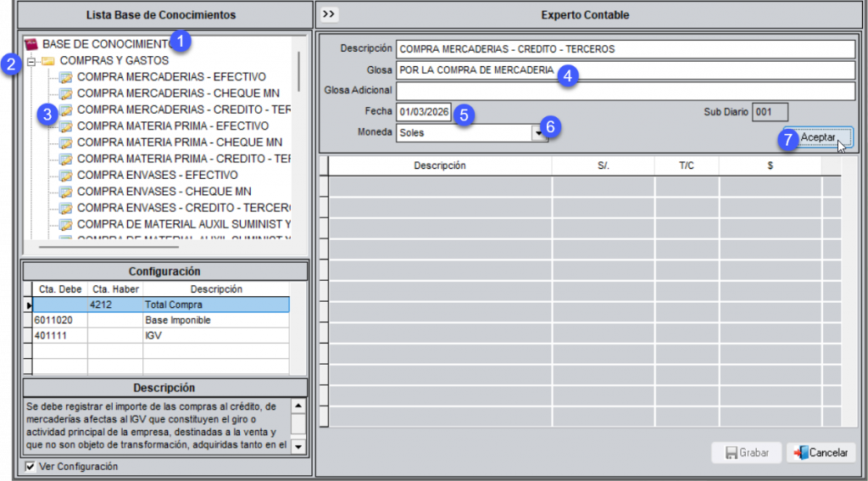The width and height of the screenshot is (868, 481).
Task: Click Descripción header in Experto Contable grid
Action: [x=440, y=165]
